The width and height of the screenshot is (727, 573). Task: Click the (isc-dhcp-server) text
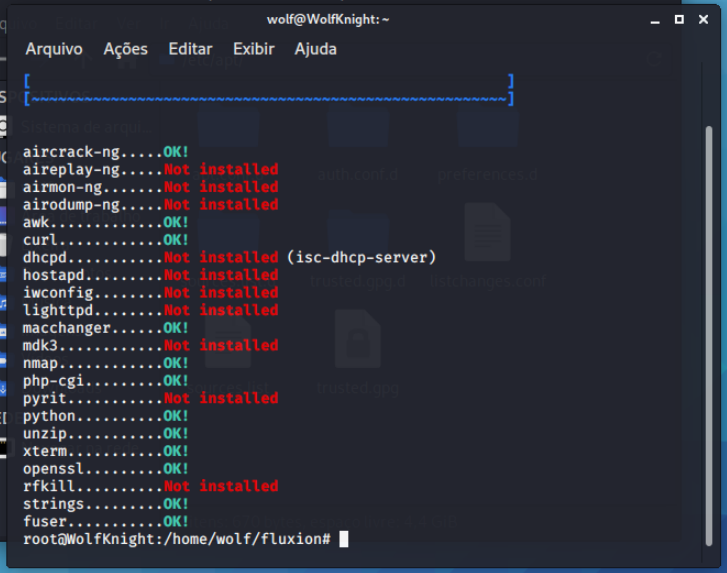(362, 258)
